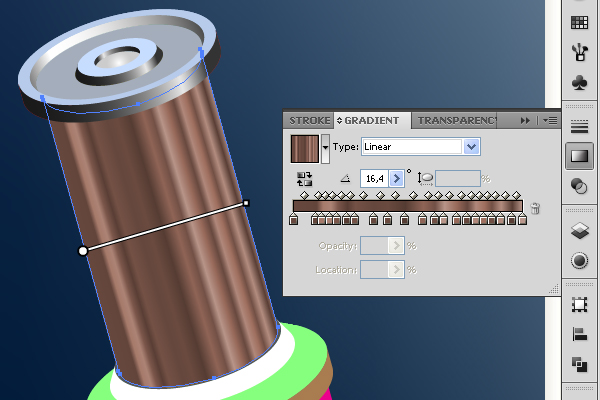Open the Brushes panel icon in dock

click(579, 52)
